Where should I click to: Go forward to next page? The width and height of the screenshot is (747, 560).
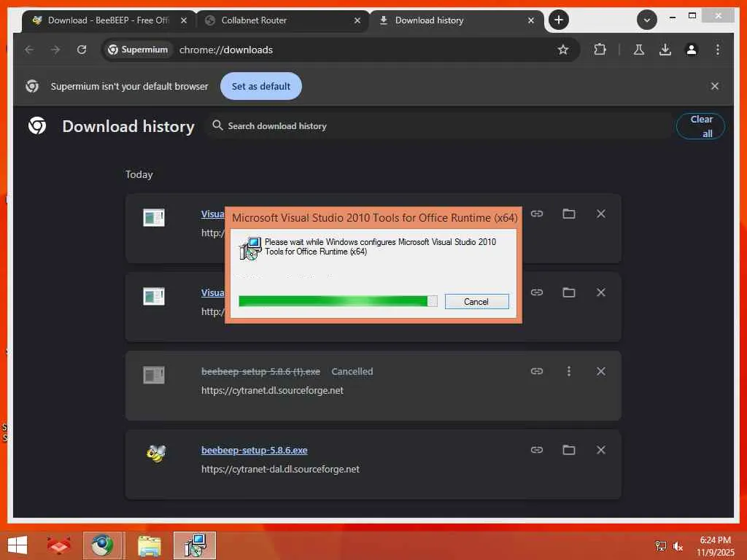(55, 50)
